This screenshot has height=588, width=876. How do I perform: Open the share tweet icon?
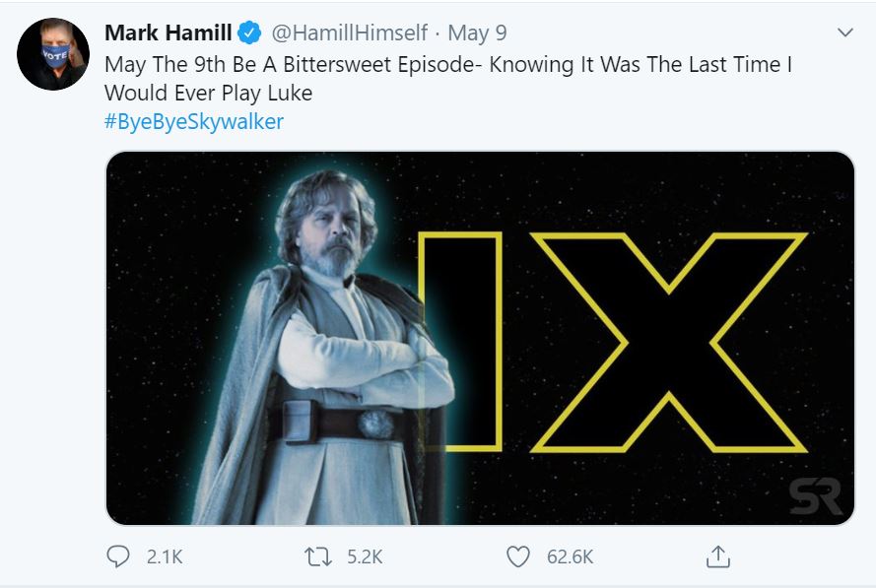(x=718, y=556)
